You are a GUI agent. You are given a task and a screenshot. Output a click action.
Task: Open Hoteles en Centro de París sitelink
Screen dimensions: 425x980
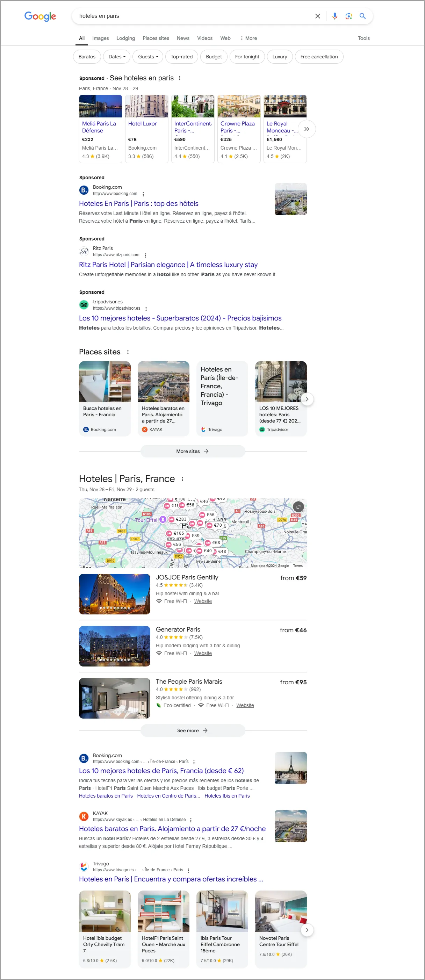click(168, 796)
